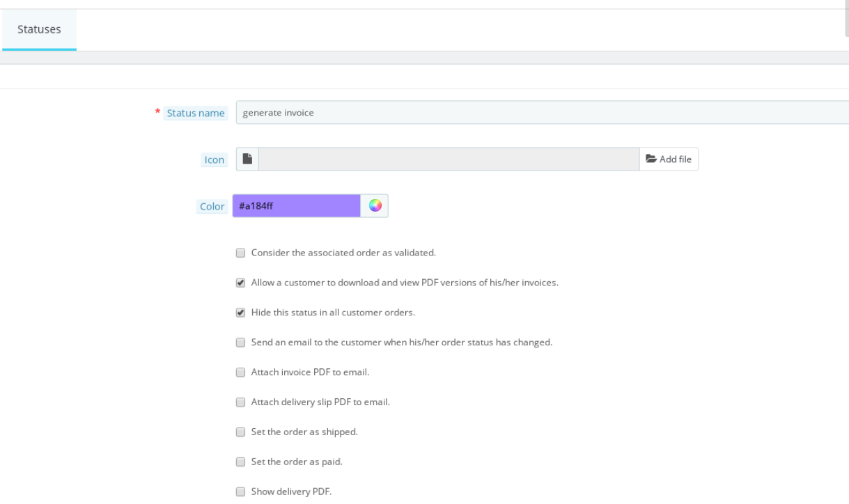Click the 'Icon' field label
Image resolution: width=849 pixels, height=504 pixels.
coord(214,159)
